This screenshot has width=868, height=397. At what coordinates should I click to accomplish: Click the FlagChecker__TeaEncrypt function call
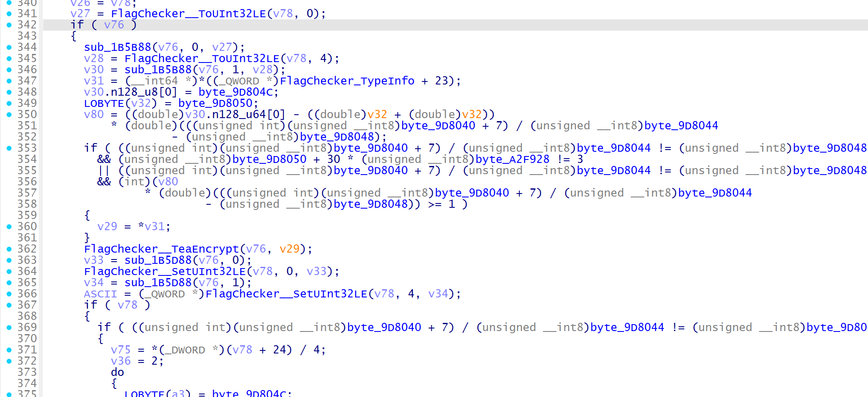pos(161,249)
